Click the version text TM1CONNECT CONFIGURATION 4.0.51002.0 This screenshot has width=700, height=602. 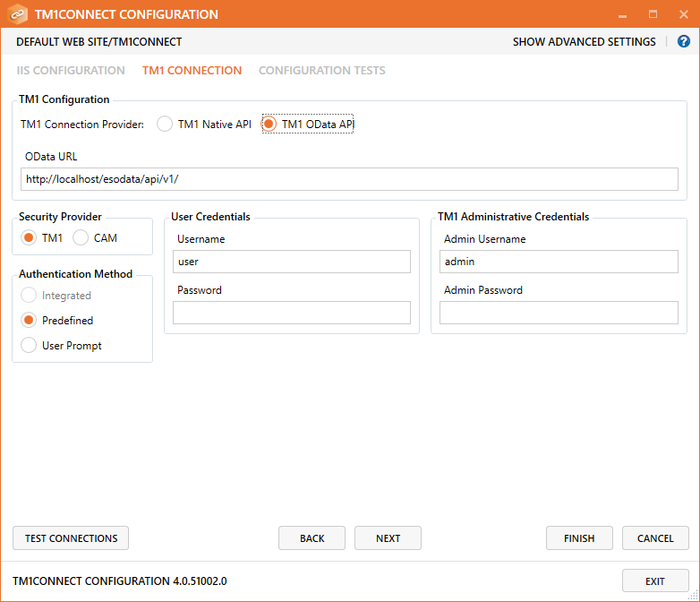point(120,581)
